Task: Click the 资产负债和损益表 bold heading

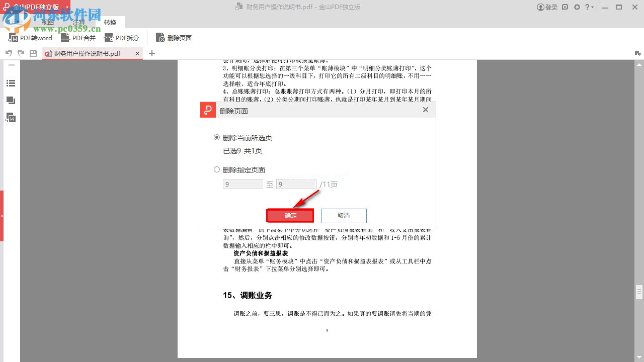Action: (x=261, y=253)
